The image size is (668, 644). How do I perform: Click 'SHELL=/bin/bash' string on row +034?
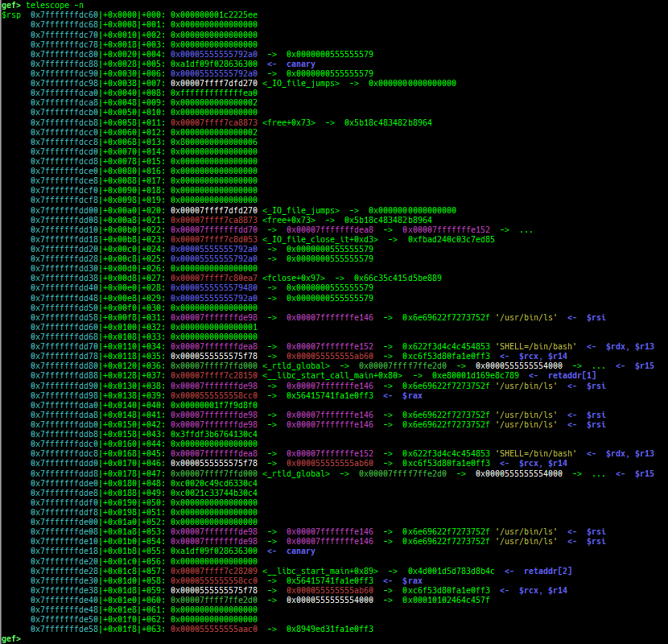click(x=536, y=346)
